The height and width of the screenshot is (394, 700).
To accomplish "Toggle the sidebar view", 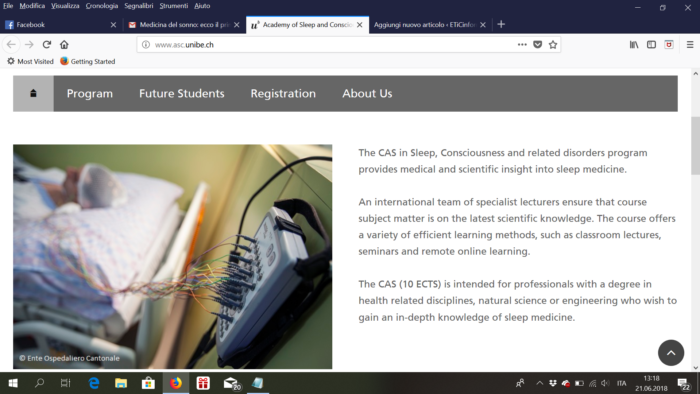I will click(x=651, y=45).
